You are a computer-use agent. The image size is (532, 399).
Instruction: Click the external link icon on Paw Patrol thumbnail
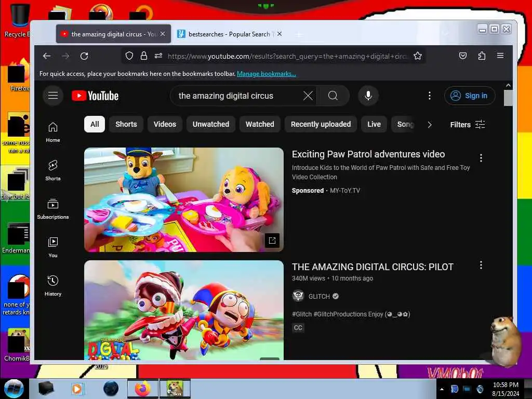pos(272,241)
